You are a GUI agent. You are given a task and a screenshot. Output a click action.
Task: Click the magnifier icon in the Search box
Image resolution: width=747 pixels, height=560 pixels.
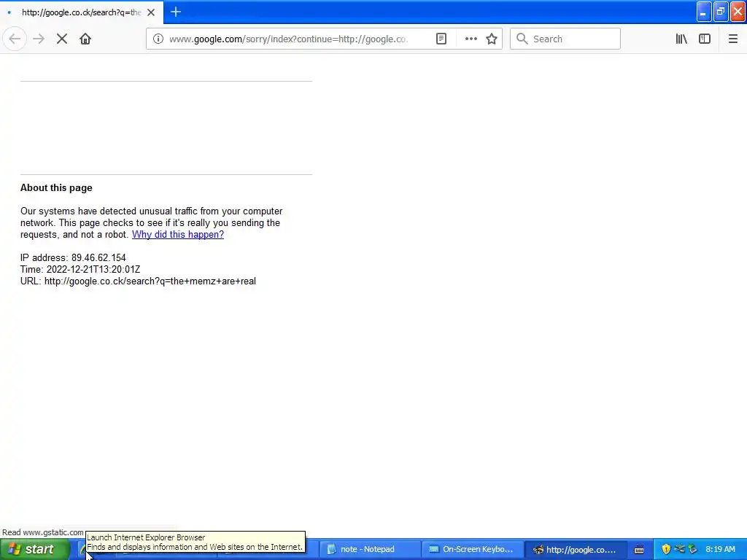click(522, 39)
